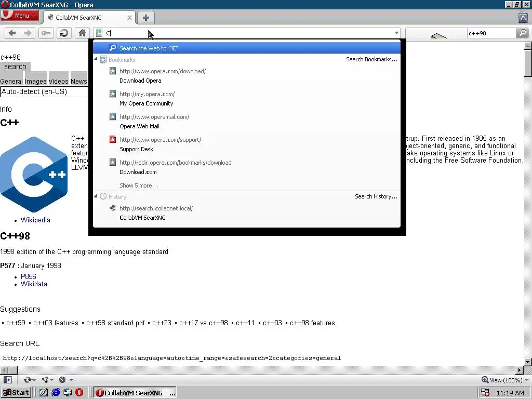
Task: Open the password wand key button
Action: pos(46,33)
